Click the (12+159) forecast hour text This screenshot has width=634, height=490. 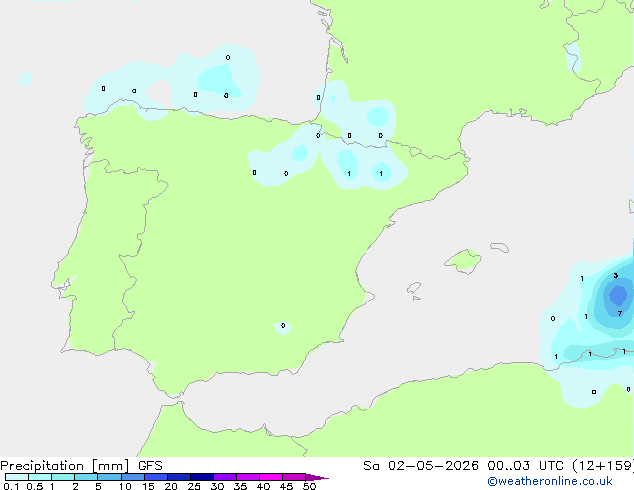(603, 466)
